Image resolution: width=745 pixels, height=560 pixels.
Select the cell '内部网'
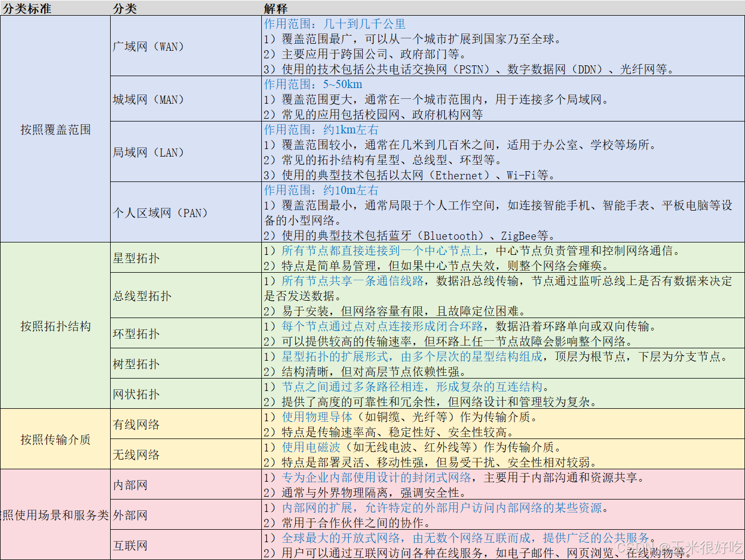186,484
